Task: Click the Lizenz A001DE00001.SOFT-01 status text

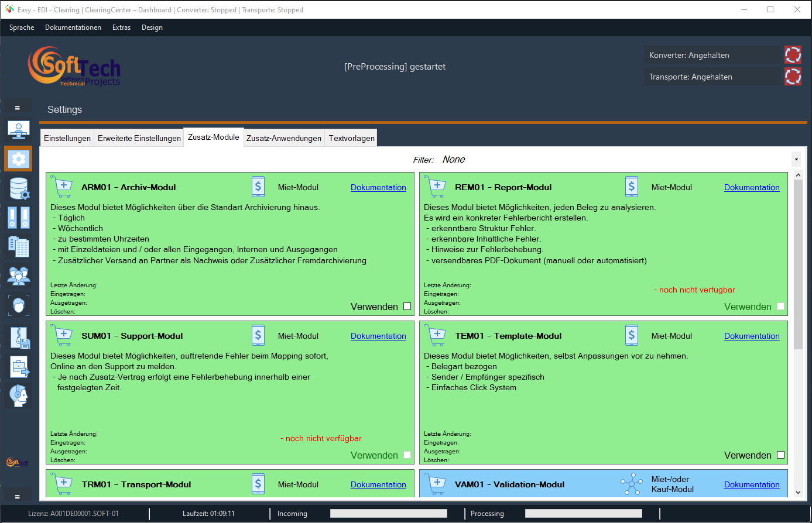Action: click(73, 514)
